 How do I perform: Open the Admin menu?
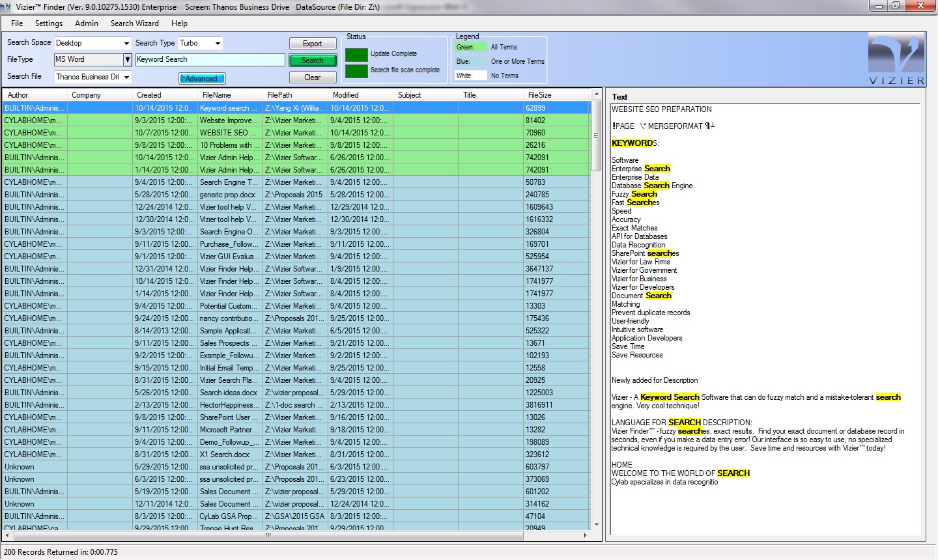pos(87,23)
